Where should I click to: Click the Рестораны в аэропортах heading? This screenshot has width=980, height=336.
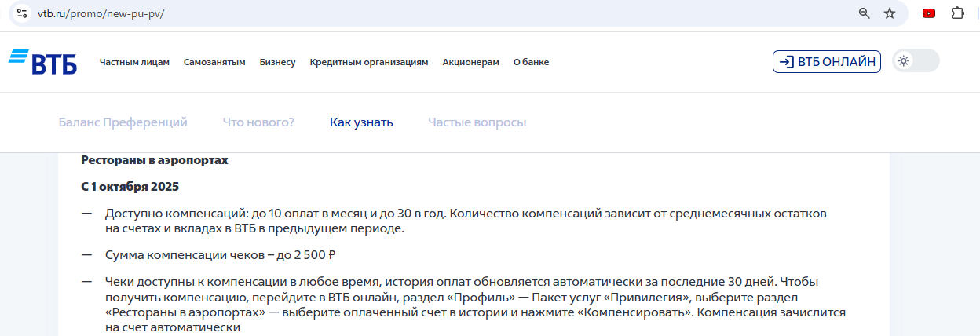(x=154, y=160)
